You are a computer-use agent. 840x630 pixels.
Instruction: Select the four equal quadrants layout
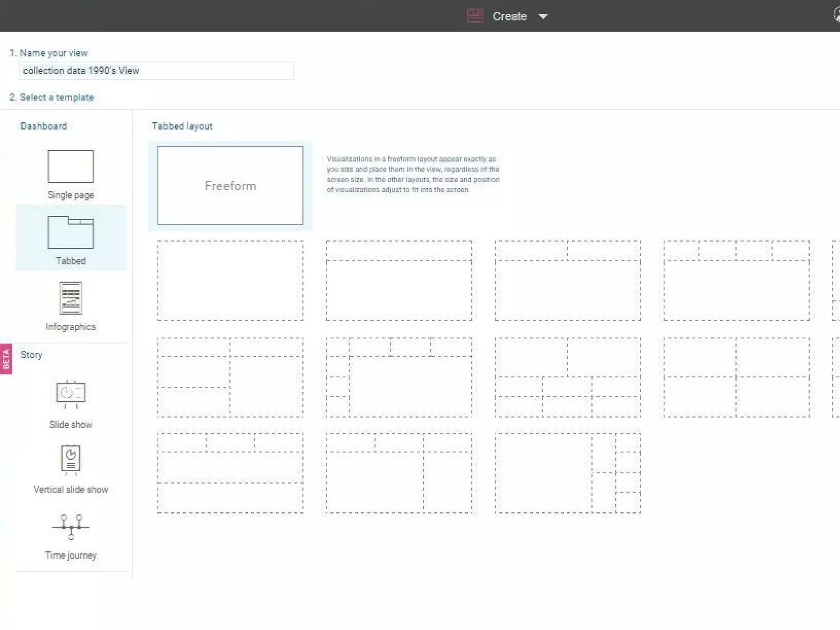[x=737, y=377]
